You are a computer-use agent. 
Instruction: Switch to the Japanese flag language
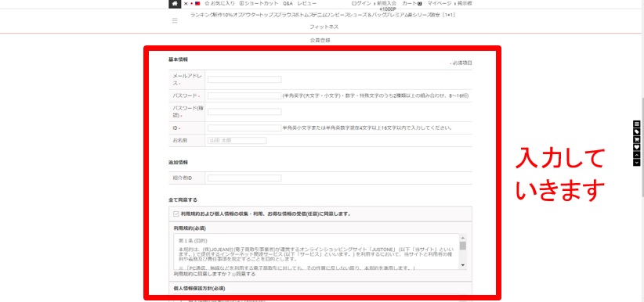pos(191,4)
